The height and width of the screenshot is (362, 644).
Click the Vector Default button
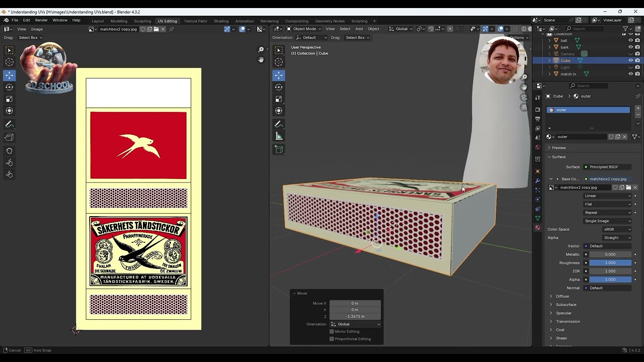(x=607, y=246)
